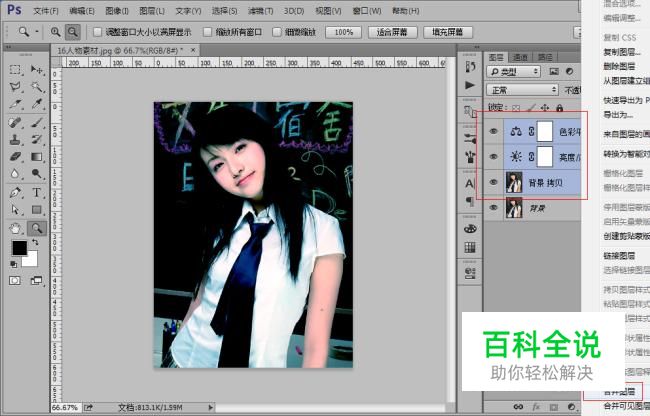This screenshot has height=416, width=650.
Task: Select the Gradient tool
Action: (x=37, y=156)
